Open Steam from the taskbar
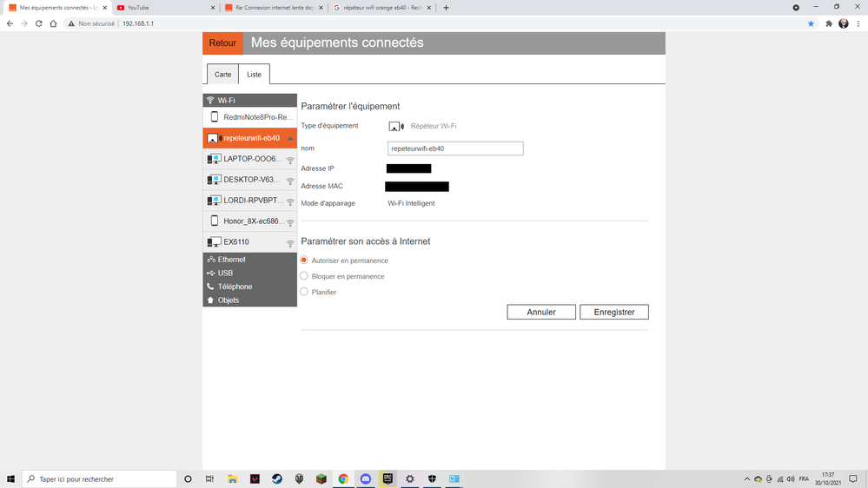 pyautogui.click(x=277, y=479)
